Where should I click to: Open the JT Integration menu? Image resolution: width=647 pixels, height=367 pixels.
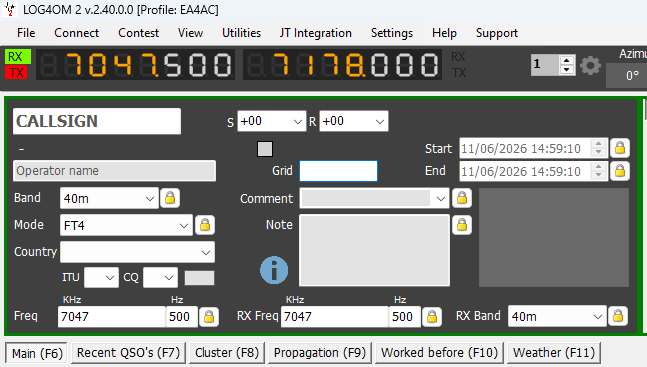[x=316, y=33]
